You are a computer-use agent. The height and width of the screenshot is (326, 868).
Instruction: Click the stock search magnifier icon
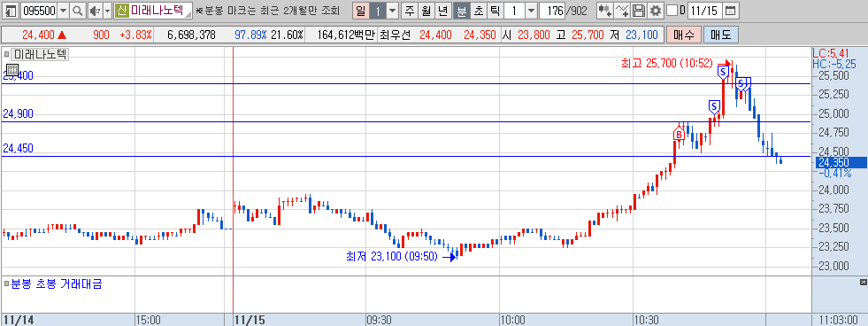click(x=78, y=11)
